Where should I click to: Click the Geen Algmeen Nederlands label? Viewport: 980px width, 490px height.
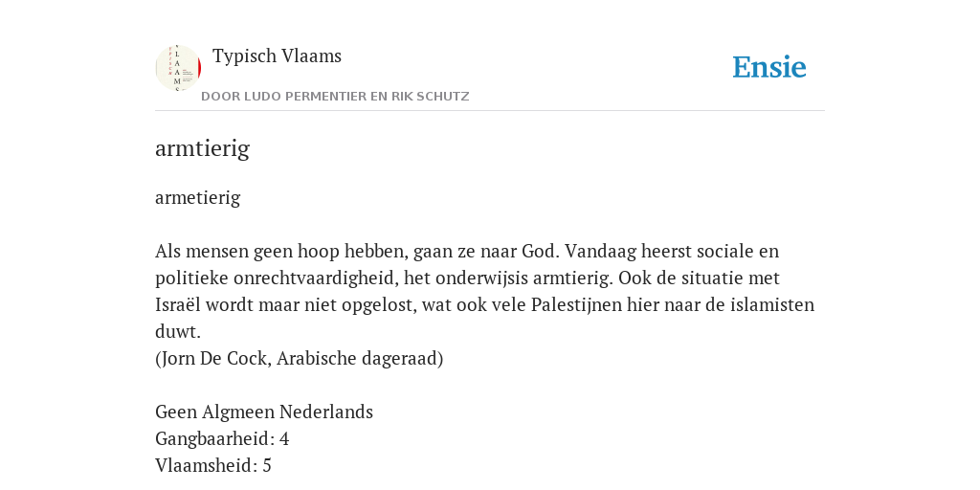click(264, 412)
